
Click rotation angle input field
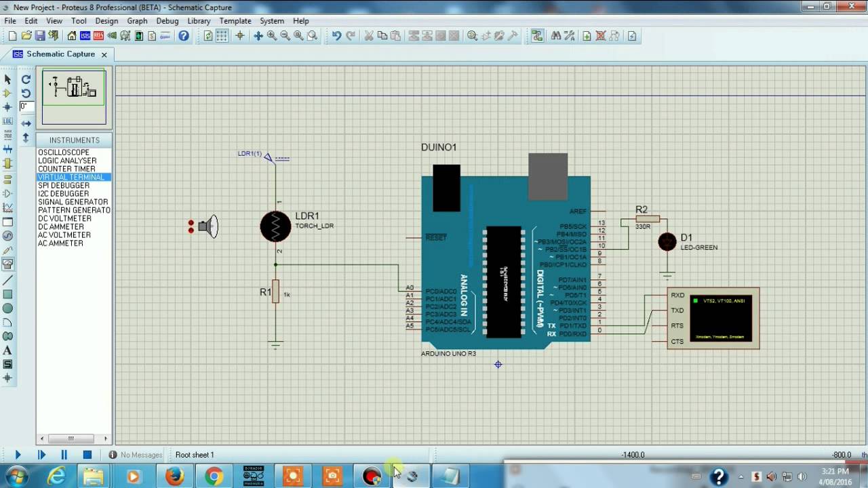click(x=26, y=106)
